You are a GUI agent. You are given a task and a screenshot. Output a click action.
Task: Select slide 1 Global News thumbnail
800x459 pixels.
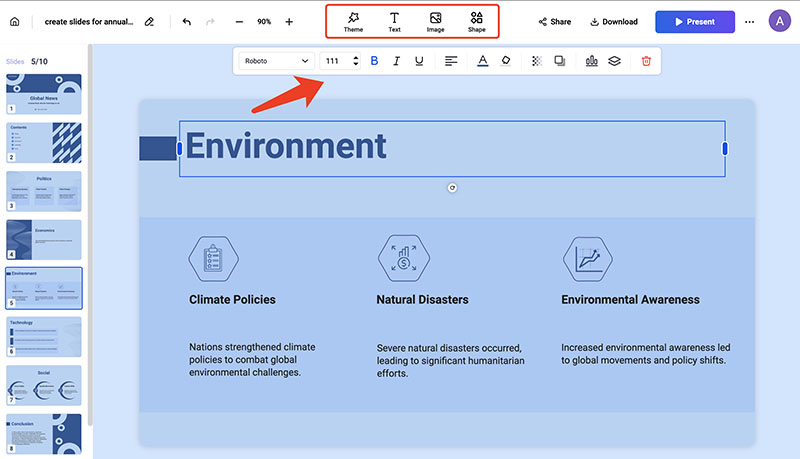click(x=44, y=94)
